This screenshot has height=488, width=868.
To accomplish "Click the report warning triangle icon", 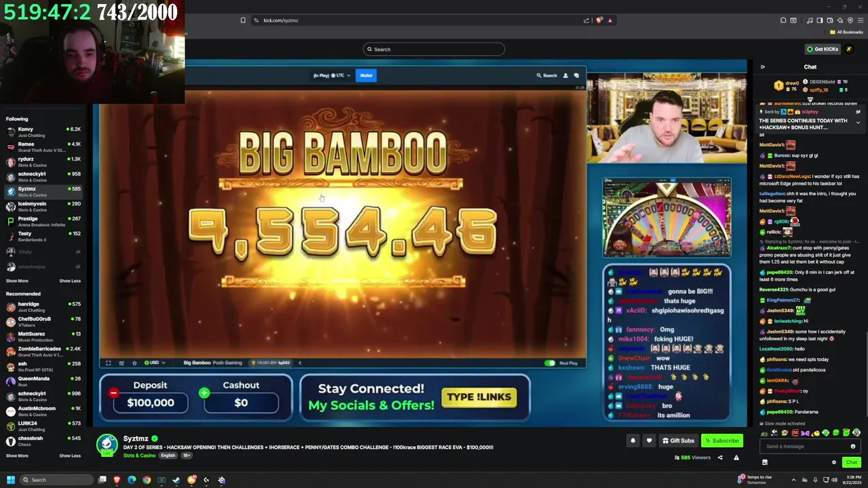I will pyautogui.click(x=736, y=457).
